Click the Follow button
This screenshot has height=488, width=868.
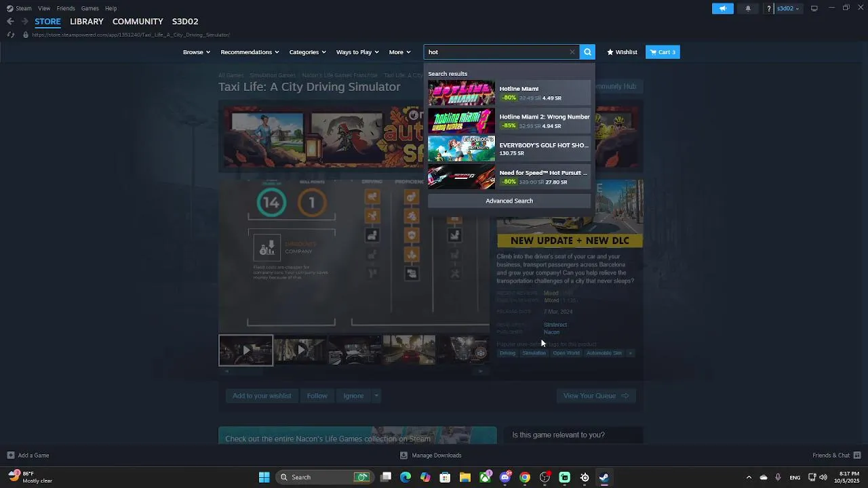317,396
